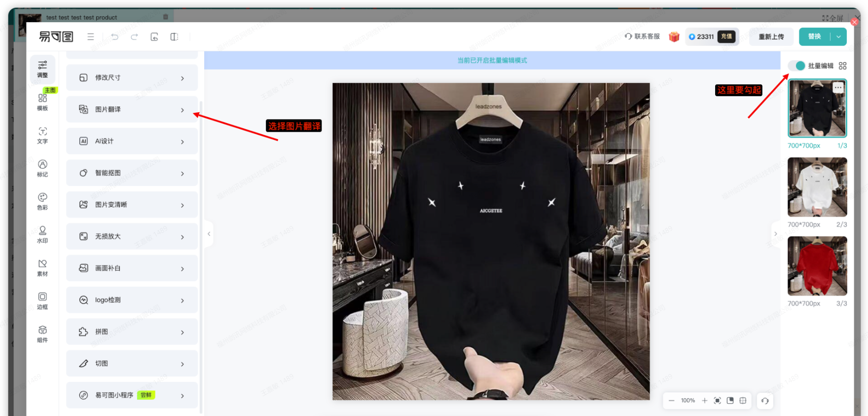Click the 100% zoom level value
Image resolution: width=868 pixels, height=416 pixels.
(688, 401)
